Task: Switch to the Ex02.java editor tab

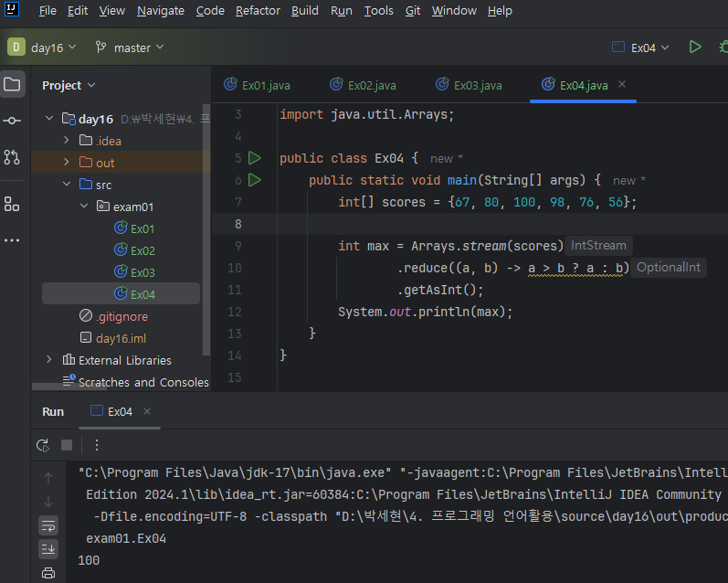Action: (x=371, y=85)
